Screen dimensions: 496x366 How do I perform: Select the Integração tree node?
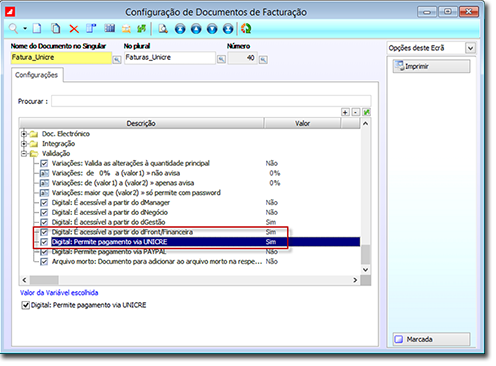click(x=58, y=144)
